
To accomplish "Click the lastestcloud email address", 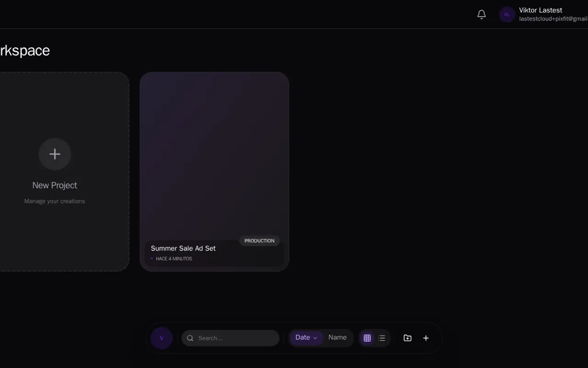I will (x=554, y=19).
